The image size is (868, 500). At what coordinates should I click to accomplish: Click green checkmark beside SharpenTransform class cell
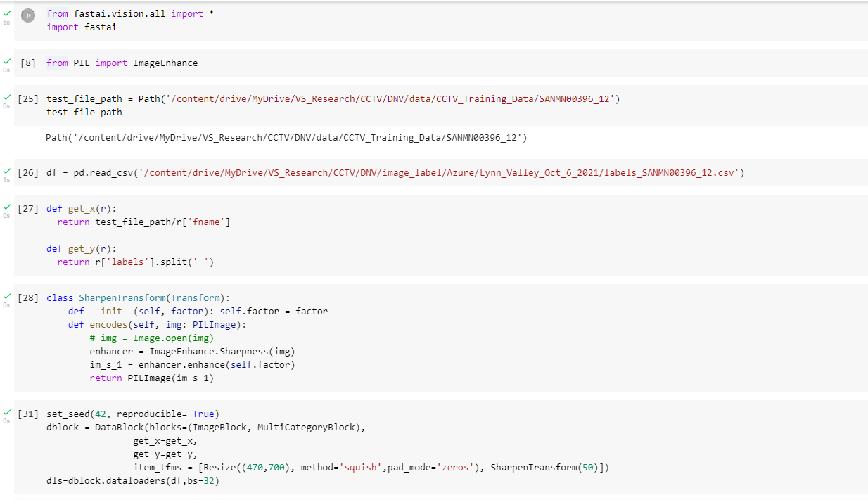click(6, 296)
